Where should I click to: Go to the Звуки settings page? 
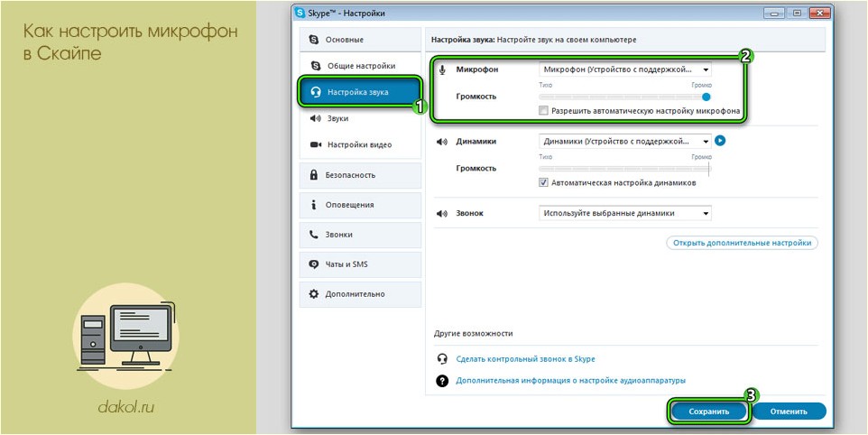point(360,118)
